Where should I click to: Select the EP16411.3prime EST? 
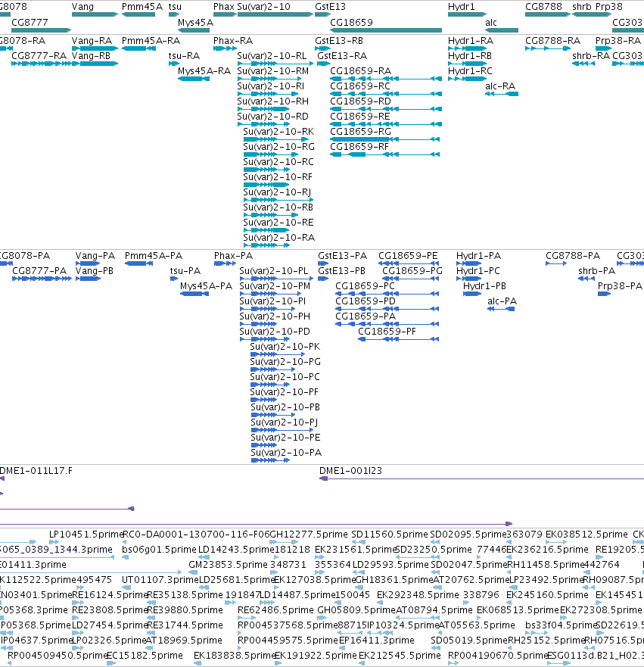pyautogui.click(x=342, y=648)
